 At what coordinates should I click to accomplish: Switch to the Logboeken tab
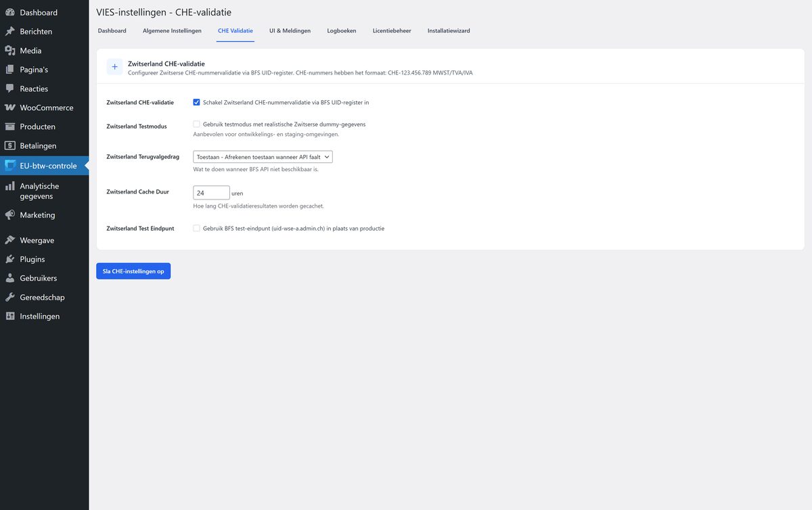pos(341,31)
